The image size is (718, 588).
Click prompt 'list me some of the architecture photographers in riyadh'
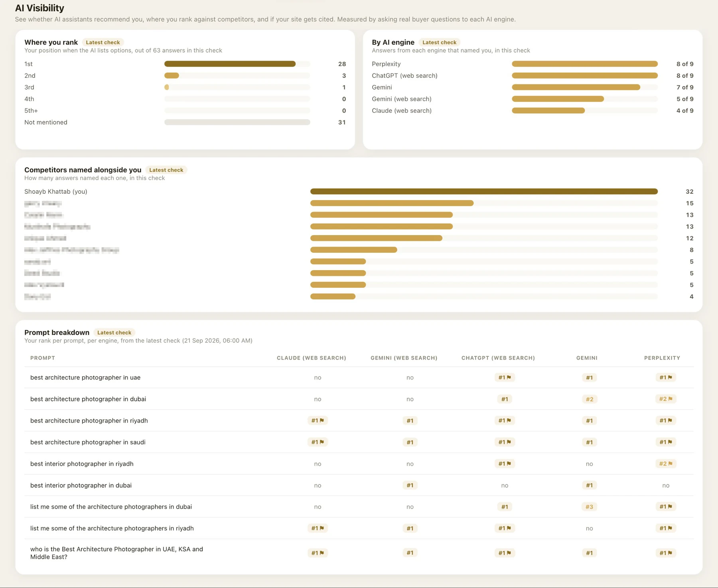(112, 528)
